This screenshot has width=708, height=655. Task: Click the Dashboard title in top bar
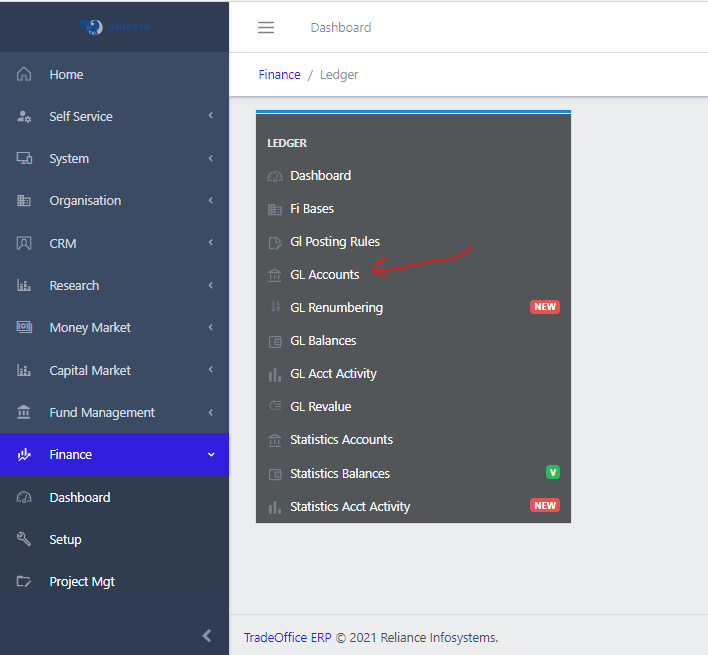[x=341, y=28]
